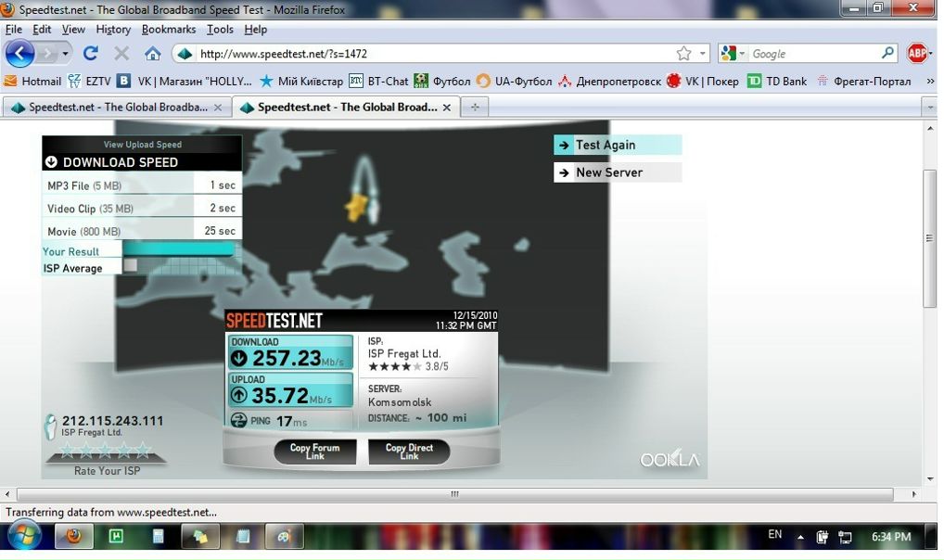Expand the URL history dropdown arrow
This screenshot has width=944, height=560.
click(x=703, y=54)
